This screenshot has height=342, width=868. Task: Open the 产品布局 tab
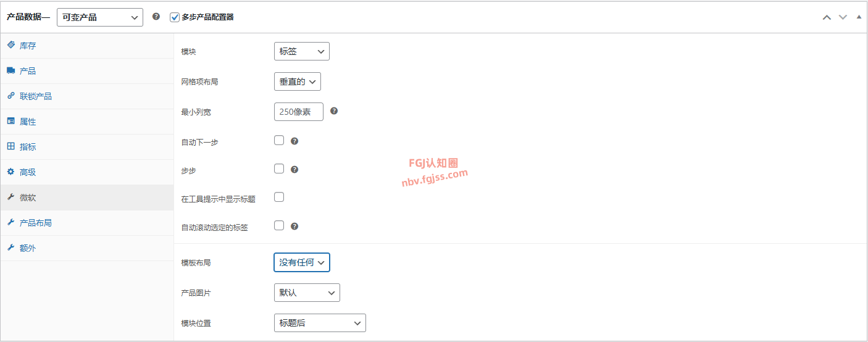36,223
